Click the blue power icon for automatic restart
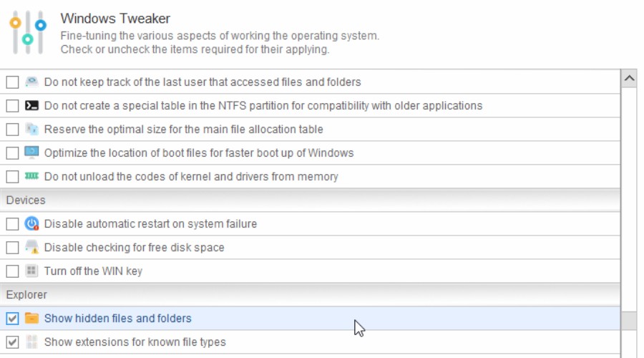 pos(31,223)
